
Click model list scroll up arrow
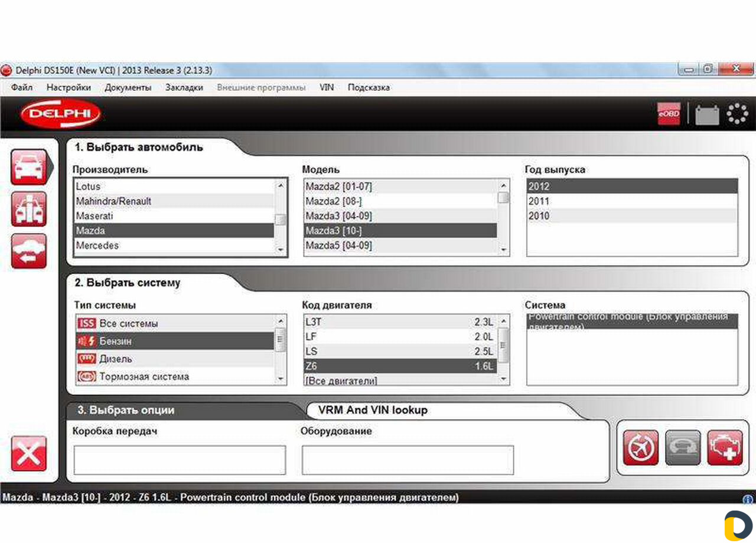pyautogui.click(x=503, y=185)
